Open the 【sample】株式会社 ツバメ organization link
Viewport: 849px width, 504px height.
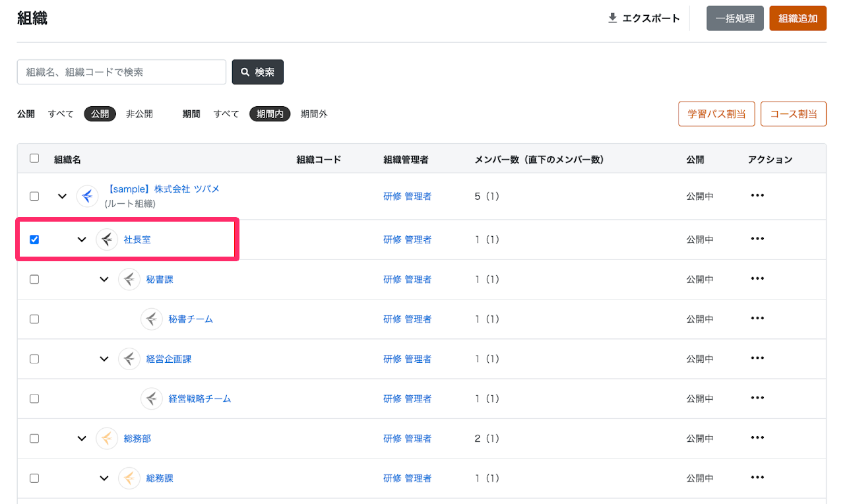(162, 189)
